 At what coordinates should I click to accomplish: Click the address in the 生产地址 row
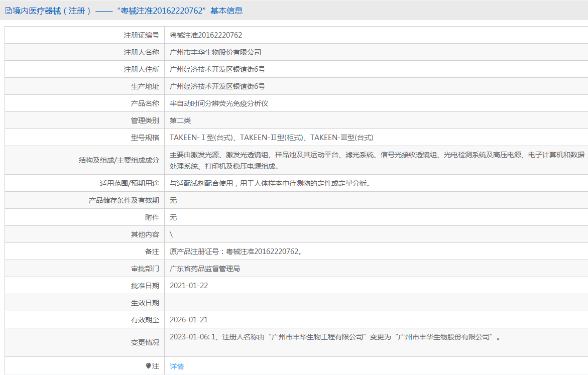point(217,86)
